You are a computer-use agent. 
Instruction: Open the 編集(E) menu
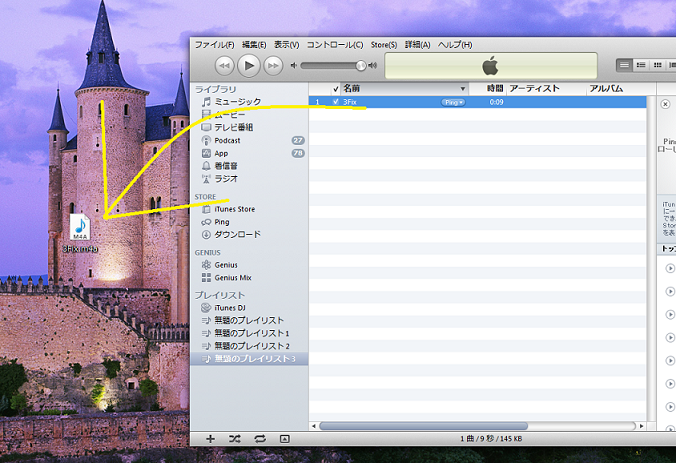[x=254, y=45]
